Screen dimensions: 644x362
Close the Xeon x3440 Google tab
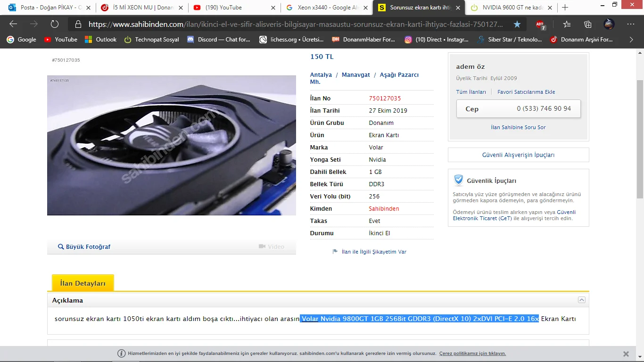point(366,8)
